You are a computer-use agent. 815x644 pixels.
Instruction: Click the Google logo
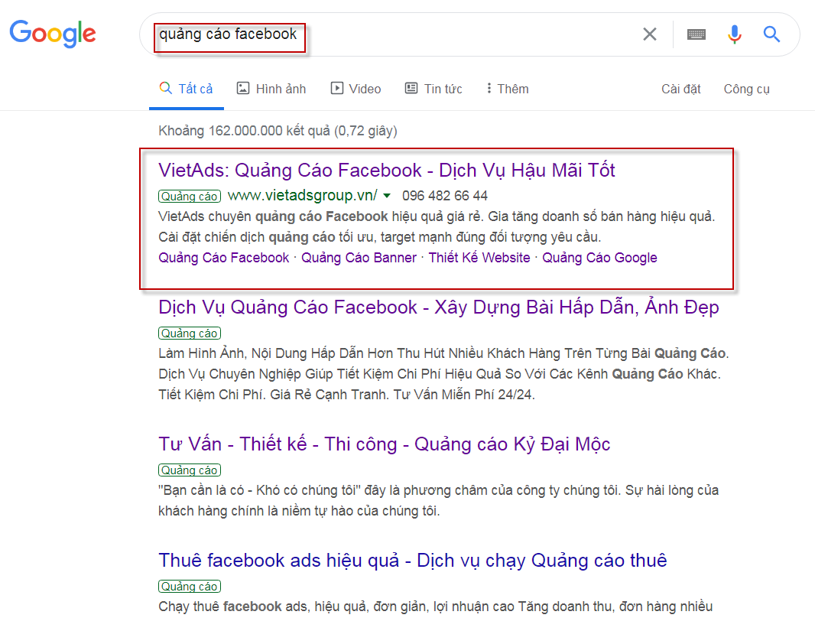point(52,34)
